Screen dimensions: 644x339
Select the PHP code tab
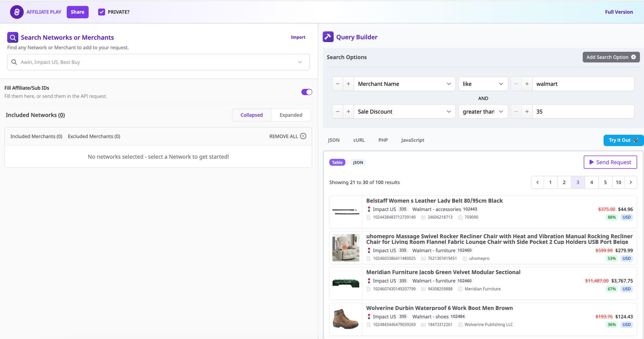[x=383, y=140]
